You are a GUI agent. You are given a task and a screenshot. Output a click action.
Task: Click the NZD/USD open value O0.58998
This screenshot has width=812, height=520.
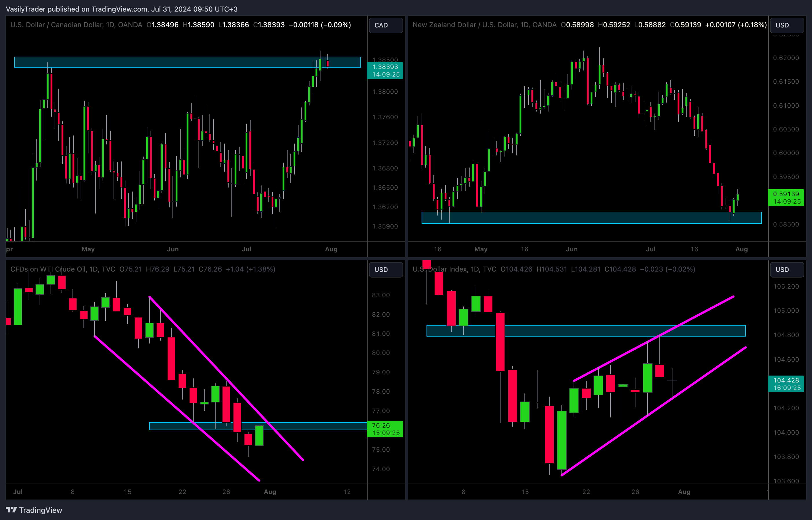point(577,25)
